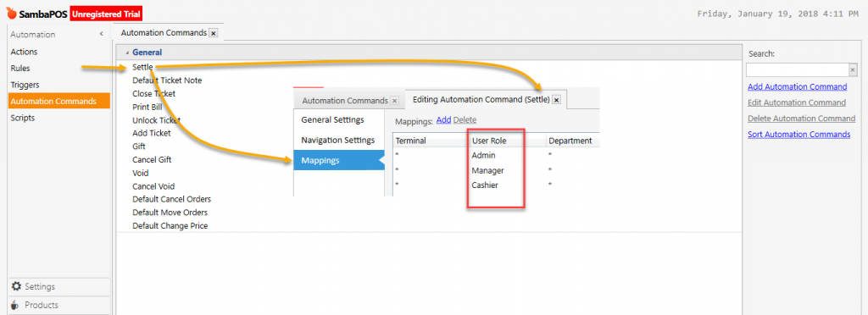Select the Settle command
This screenshot has width=868, height=315.
tap(142, 67)
